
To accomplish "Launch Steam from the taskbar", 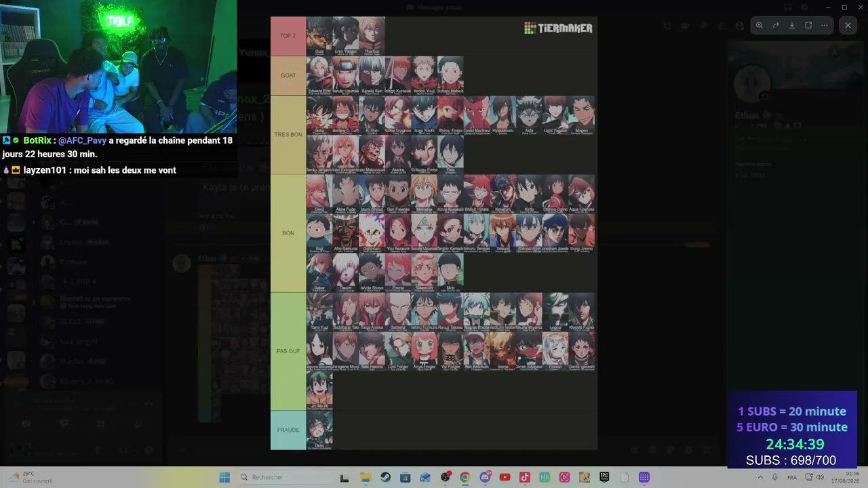I will coord(385,477).
